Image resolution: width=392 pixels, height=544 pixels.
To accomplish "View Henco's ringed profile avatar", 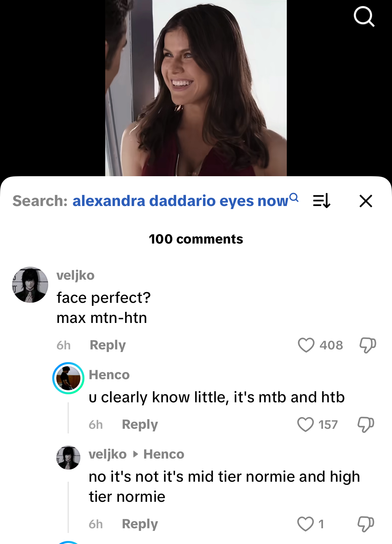I will click(x=68, y=378).
